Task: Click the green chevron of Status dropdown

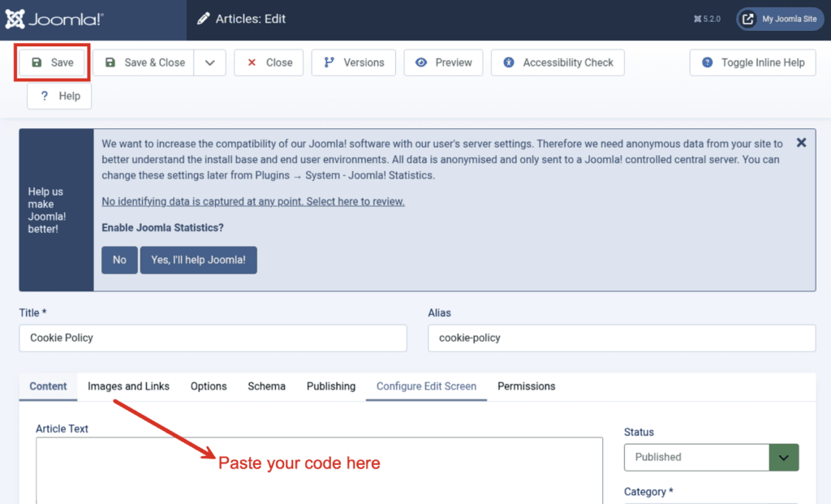Action: click(x=784, y=458)
